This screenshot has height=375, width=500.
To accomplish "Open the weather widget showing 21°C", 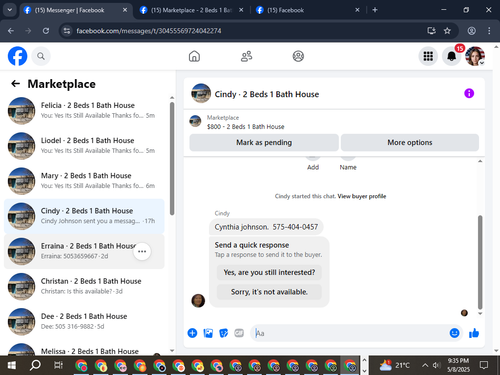I will (x=394, y=365).
